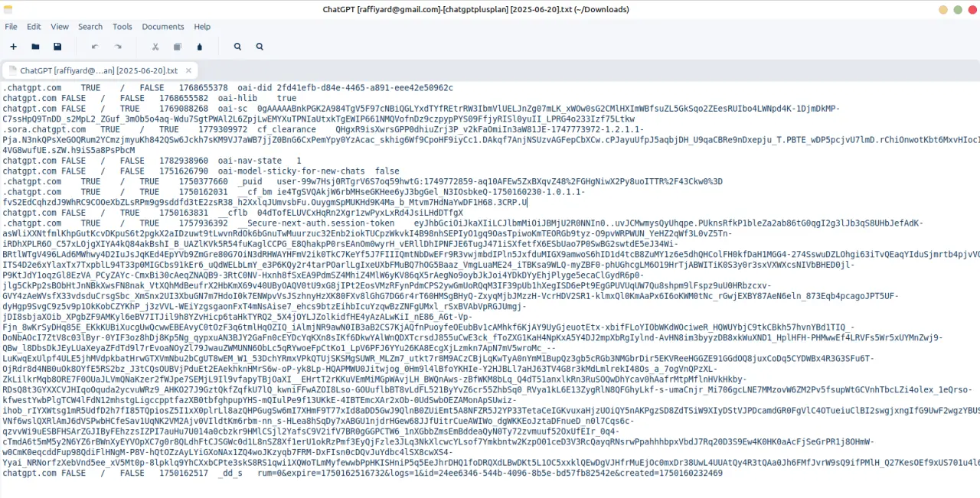Place cursor at end of line ending 3CRP.U

528,203
